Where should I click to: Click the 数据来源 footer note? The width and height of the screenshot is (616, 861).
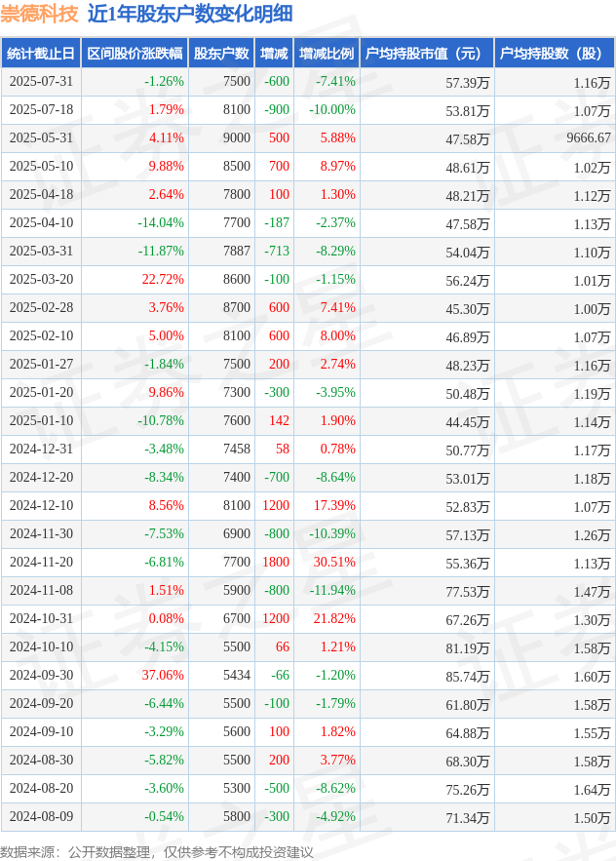click(157, 852)
